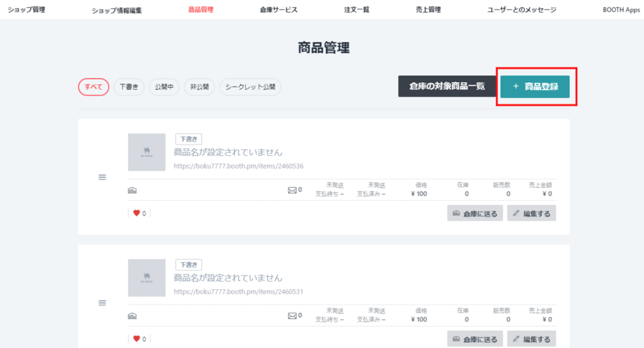Click the first product's thumbnail image

click(147, 152)
